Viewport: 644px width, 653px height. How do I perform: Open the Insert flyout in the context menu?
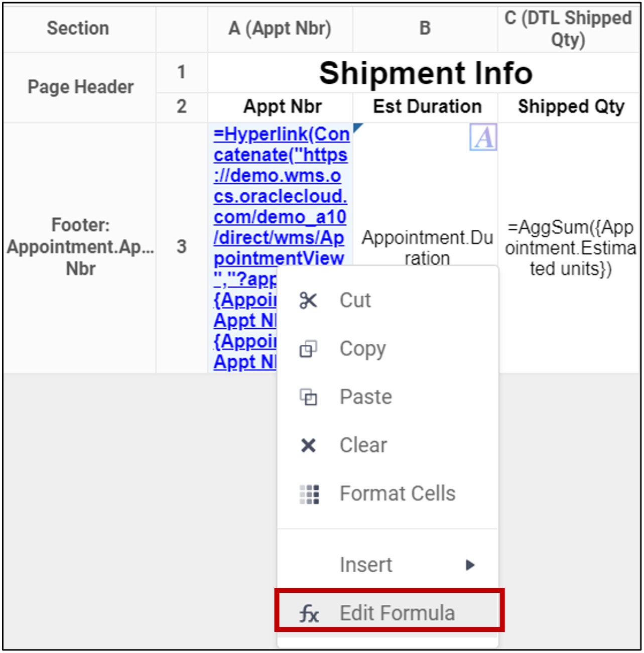point(365,564)
